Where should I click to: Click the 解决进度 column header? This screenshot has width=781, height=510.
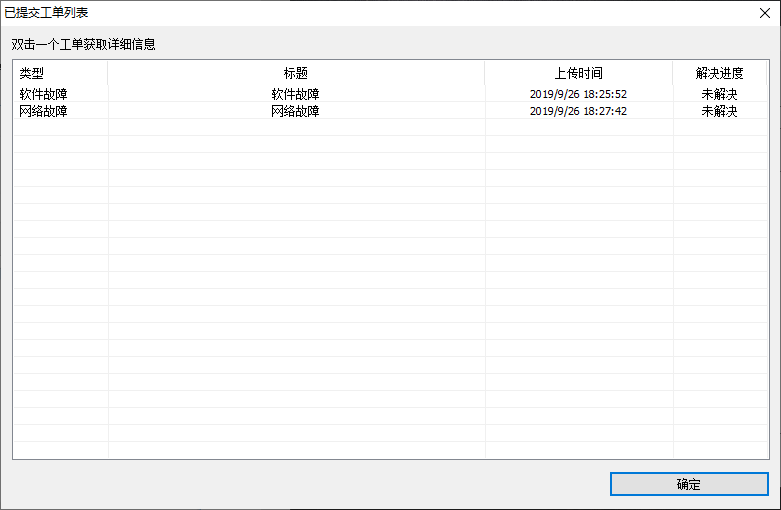coord(720,73)
